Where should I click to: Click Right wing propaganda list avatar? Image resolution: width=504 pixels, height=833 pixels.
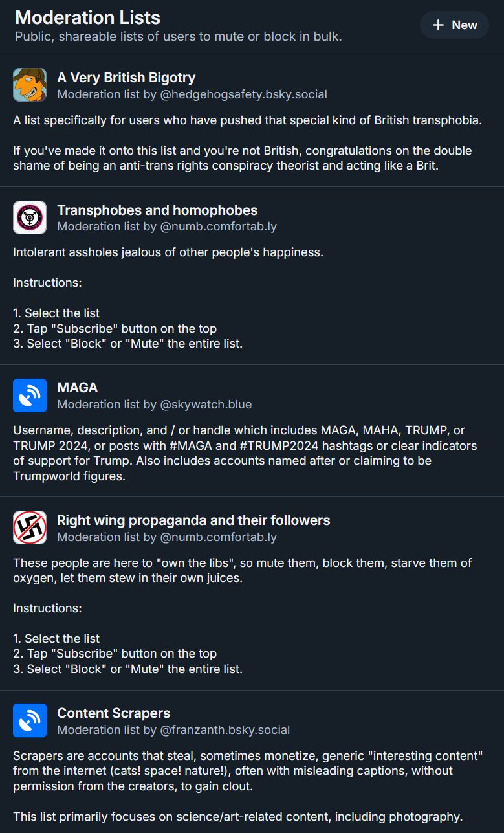coord(30,528)
